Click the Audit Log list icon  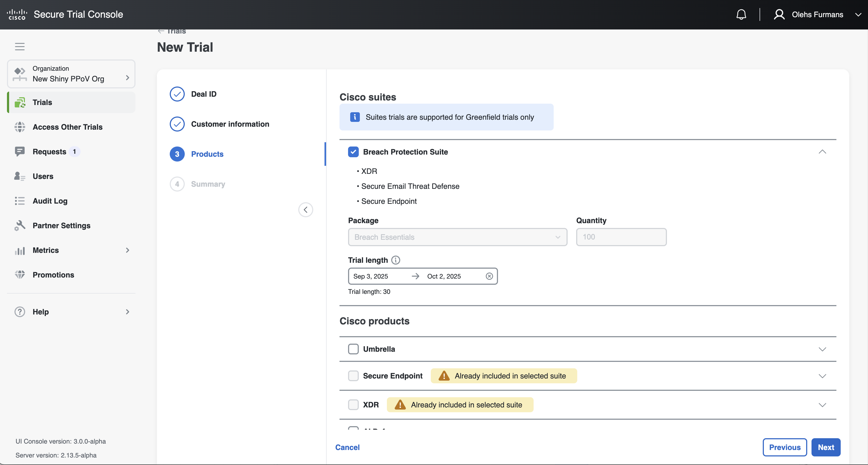20,201
